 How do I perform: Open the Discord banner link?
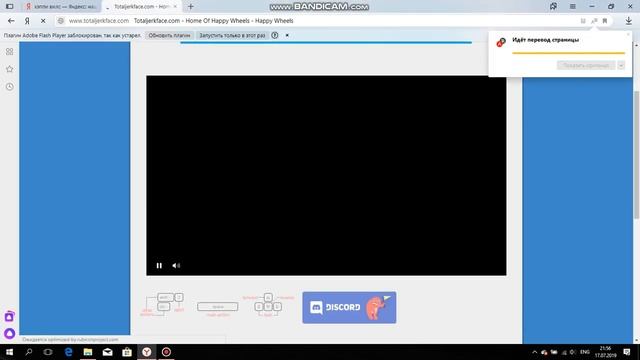[x=349, y=307]
